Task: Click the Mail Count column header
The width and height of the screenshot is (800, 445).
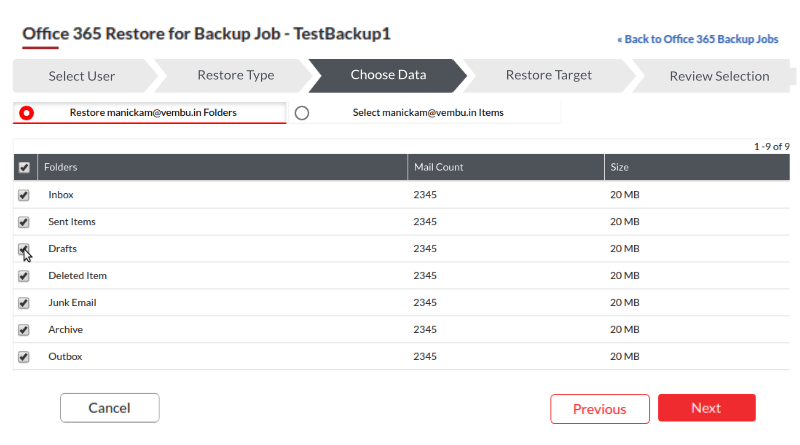Action: pyautogui.click(x=438, y=168)
